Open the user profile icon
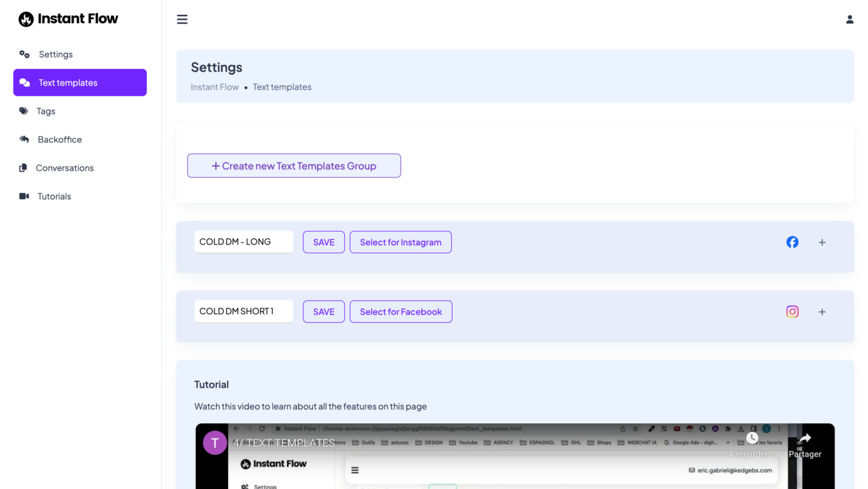This screenshot has height=489, width=868. tap(850, 19)
